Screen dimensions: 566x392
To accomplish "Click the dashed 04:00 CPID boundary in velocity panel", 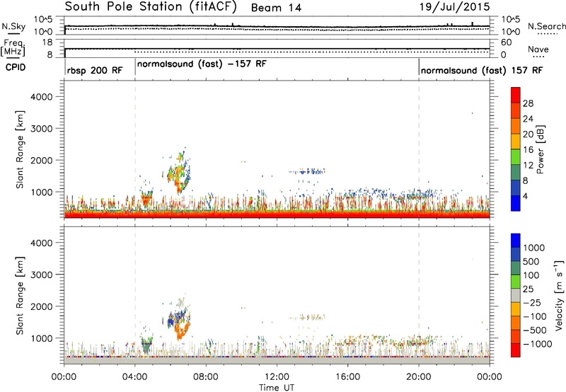I will click(135, 295).
